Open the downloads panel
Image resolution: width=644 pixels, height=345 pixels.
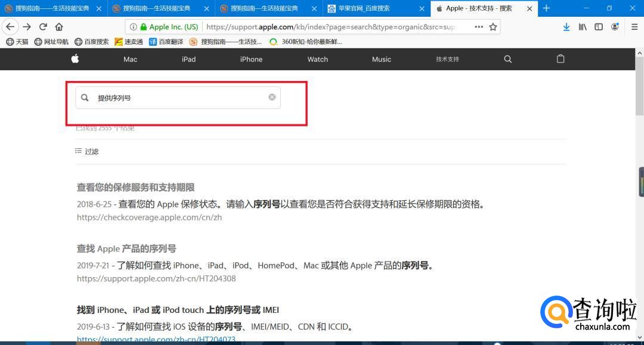coord(566,27)
